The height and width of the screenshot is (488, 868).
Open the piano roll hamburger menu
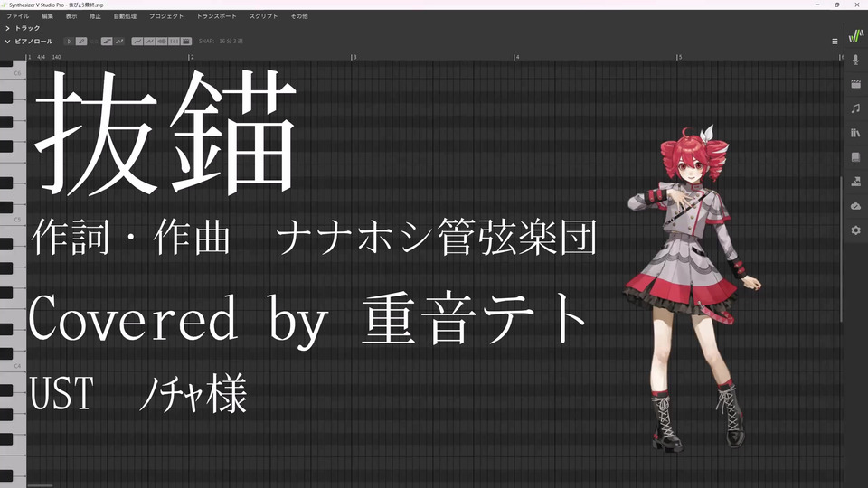(x=835, y=42)
